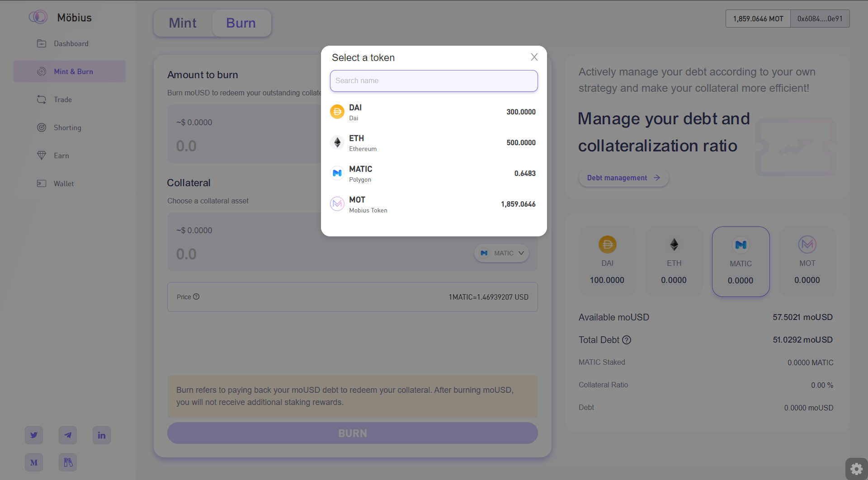Click the Wallet icon in sidebar

coord(42,184)
